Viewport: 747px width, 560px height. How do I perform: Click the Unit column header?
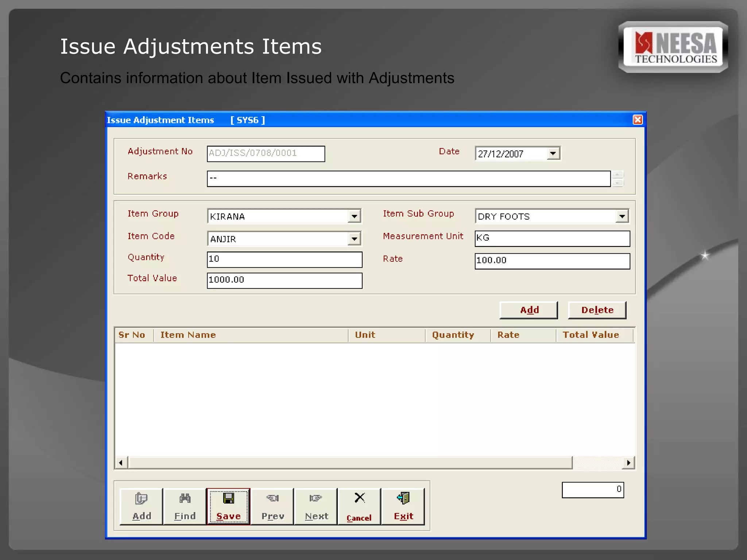[387, 335]
